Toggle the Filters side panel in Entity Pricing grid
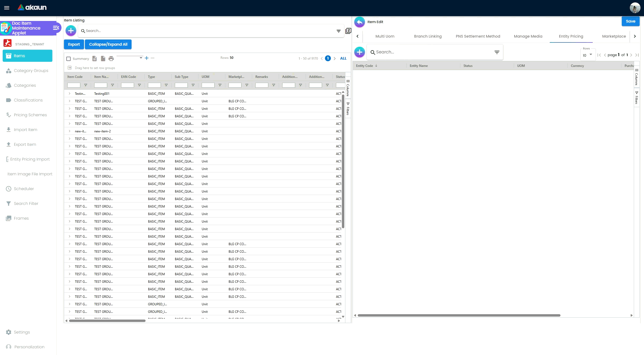The height and width of the screenshot is (355, 644). pyautogui.click(x=636, y=97)
